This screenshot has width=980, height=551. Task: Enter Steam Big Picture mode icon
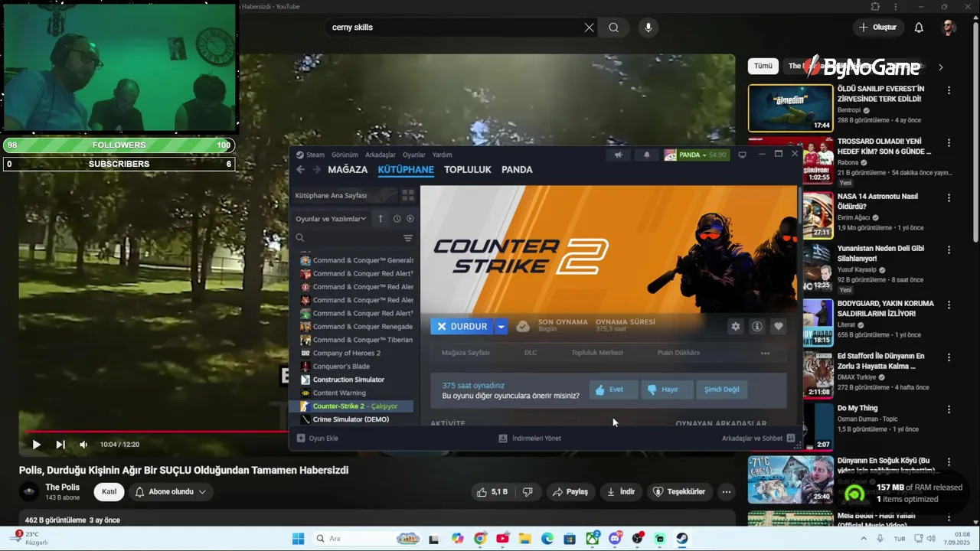click(x=742, y=155)
